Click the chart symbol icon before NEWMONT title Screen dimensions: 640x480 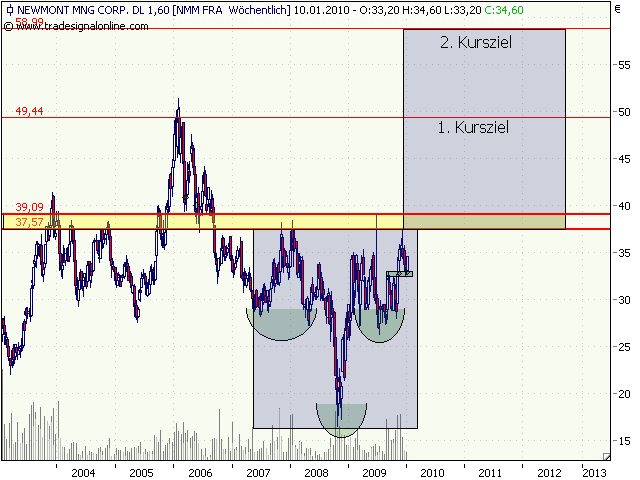point(10,9)
